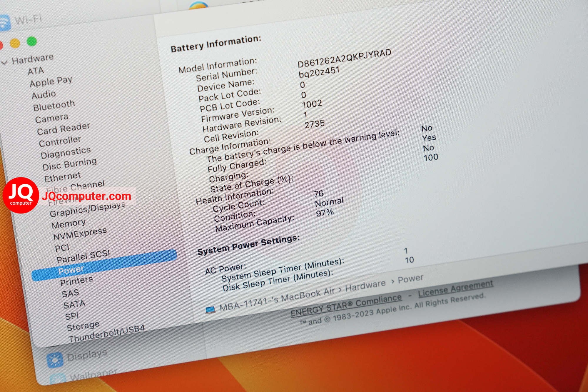Image resolution: width=588 pixels, height=392 pixels.
Task: Click MBA-11741's MacBook Air path segment
Action: pyautogui.click(x=277, y=300)
